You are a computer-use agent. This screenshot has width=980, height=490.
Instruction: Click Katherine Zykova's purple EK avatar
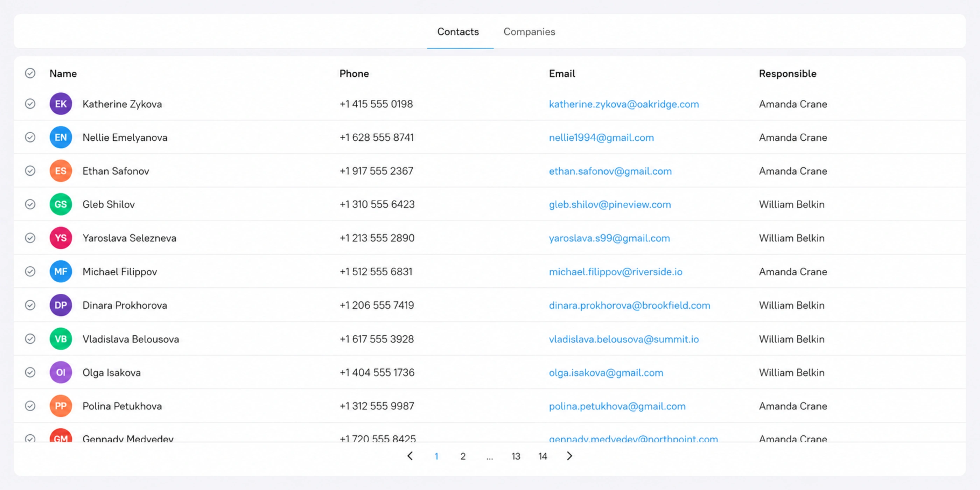click(61, 104)
